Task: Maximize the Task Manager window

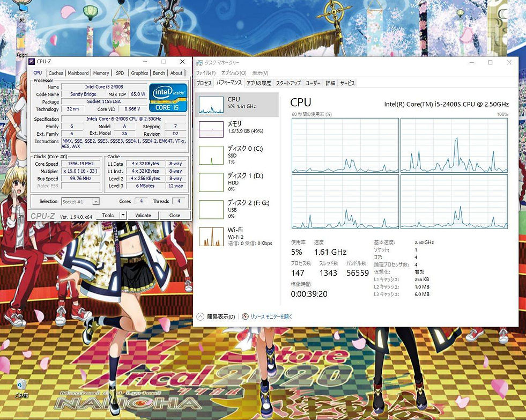Action: coord(490,62)
